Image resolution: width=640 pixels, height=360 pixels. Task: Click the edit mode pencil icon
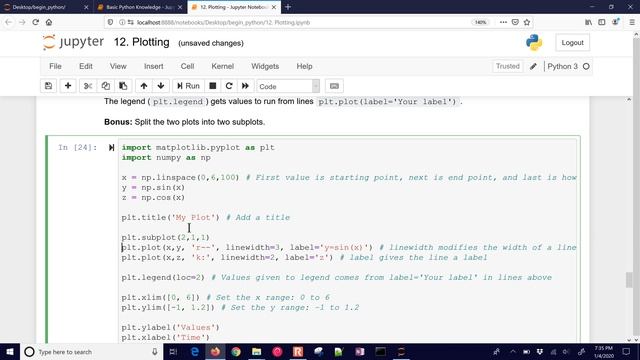(533, 66)
